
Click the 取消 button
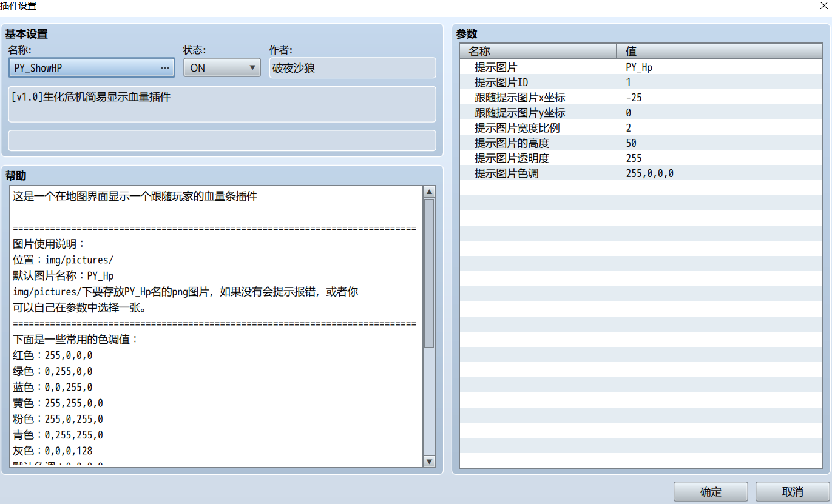pos(793,492)
